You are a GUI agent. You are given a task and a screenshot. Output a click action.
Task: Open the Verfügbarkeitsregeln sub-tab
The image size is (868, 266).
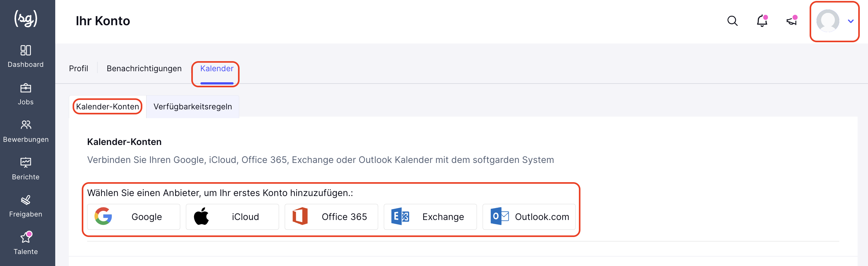tap(193, 107)
